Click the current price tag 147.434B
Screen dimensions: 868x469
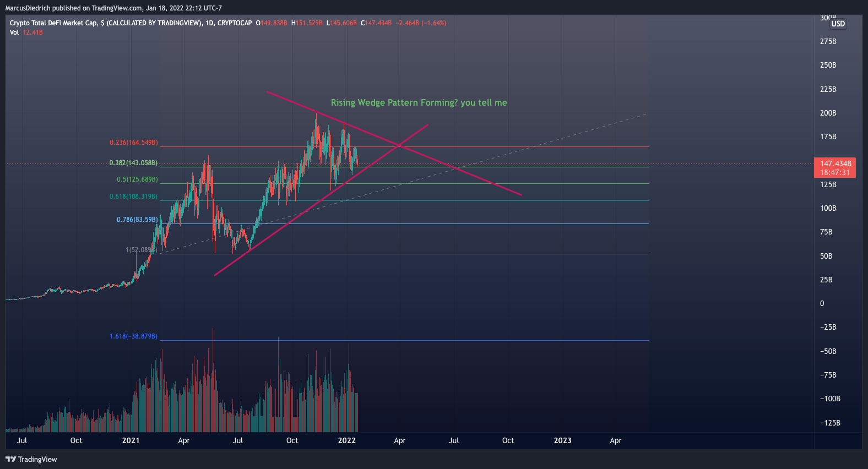coord(836,163)
